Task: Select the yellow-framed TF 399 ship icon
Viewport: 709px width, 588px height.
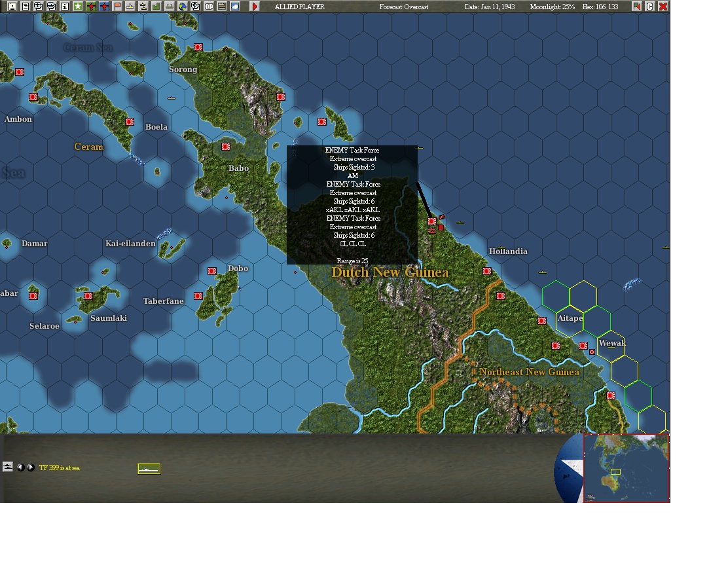Action: pyautogui.click(x=149, y=469)
